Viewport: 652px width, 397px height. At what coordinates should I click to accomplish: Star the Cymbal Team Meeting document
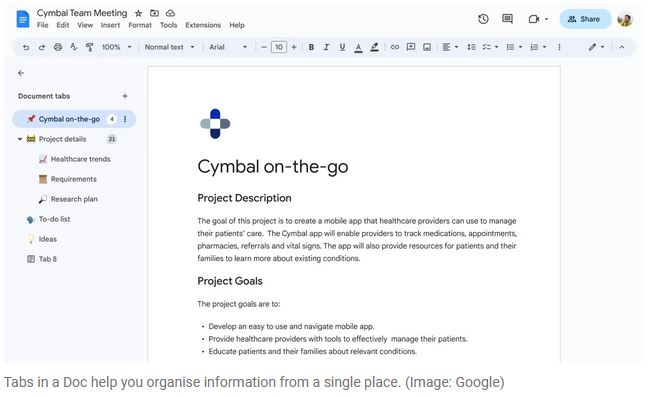tap(138, 13)
